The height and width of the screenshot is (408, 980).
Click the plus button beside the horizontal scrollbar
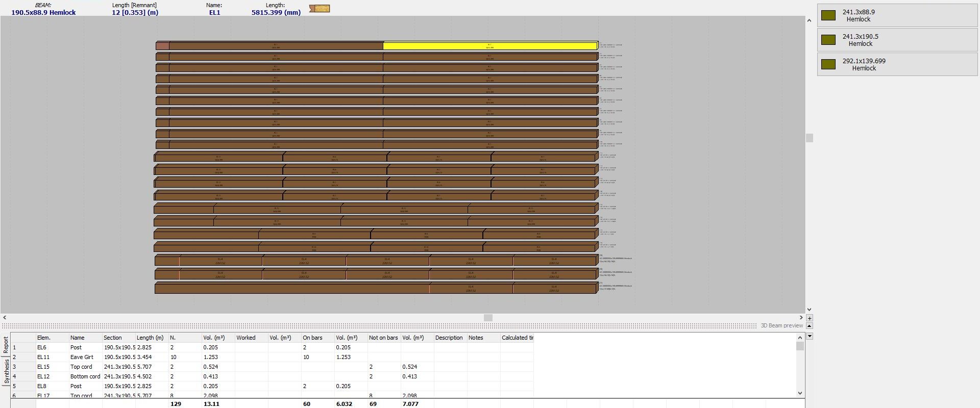[810, 318]
